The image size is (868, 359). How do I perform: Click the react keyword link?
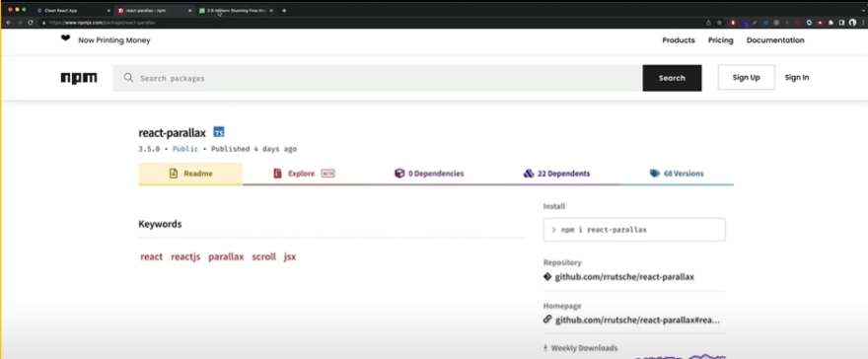[152, 256]
